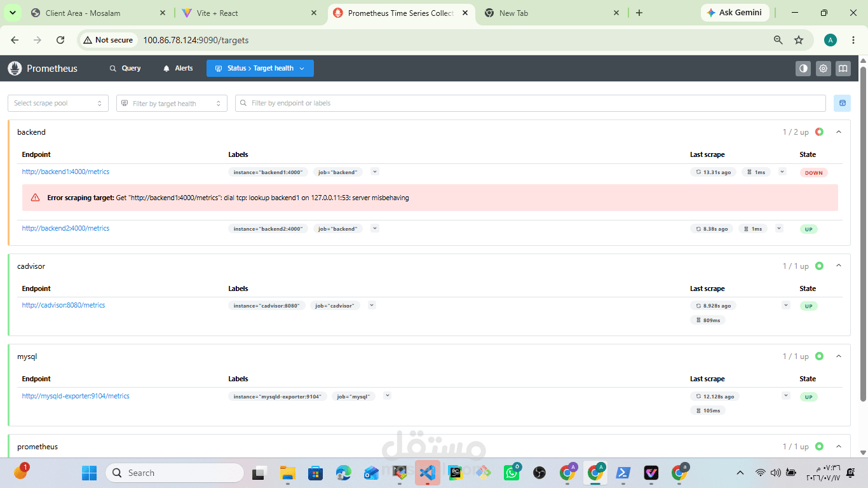The height and width of the screenshot is (488, 868).
Task: Click the UP state badge for backend2
Action: coord(809,229)
